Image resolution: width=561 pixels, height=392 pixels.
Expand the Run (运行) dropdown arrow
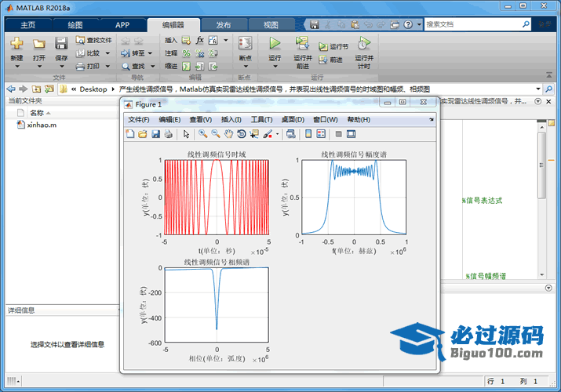(275, 66)
